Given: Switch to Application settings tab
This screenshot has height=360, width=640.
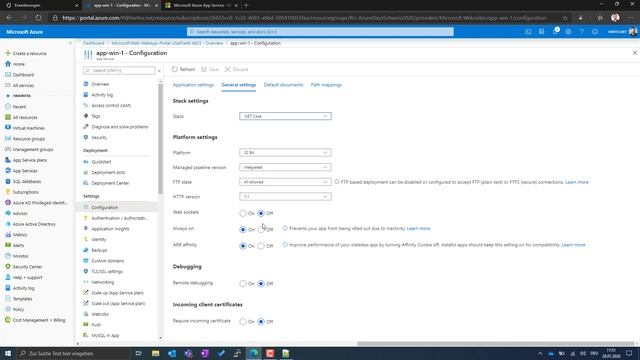Looking at the screenshot, I should point(193,85).
